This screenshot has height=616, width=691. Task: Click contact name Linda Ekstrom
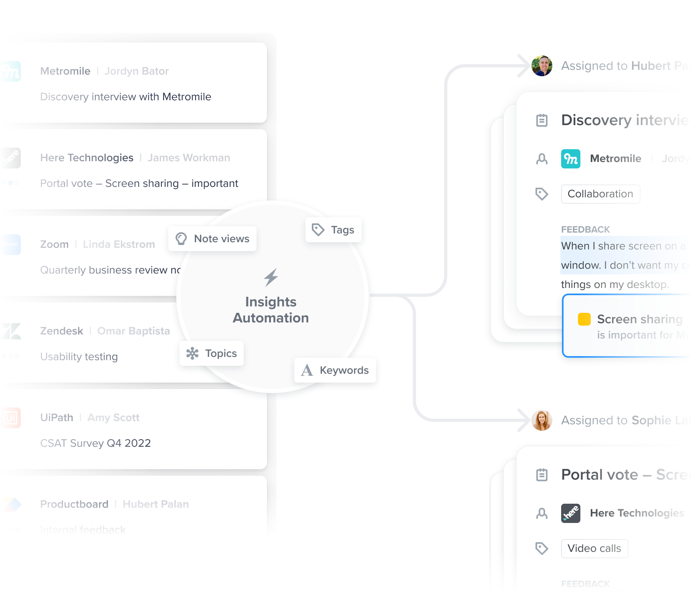119,244
